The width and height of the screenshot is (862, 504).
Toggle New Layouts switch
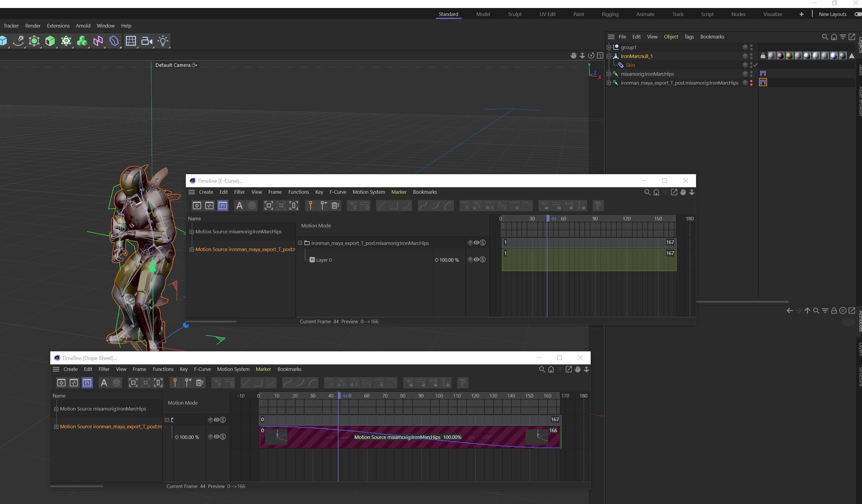click(858, 14)
